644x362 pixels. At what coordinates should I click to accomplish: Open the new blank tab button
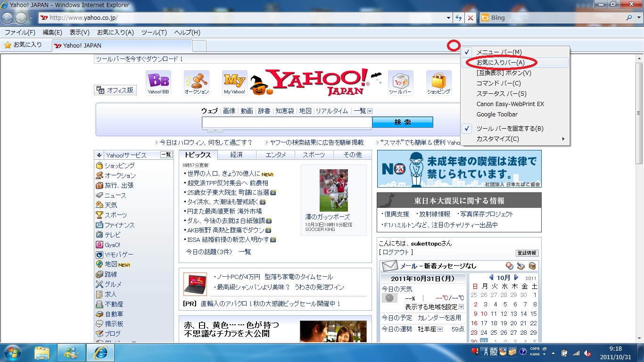pyautogui.click(x=199, y=46)
